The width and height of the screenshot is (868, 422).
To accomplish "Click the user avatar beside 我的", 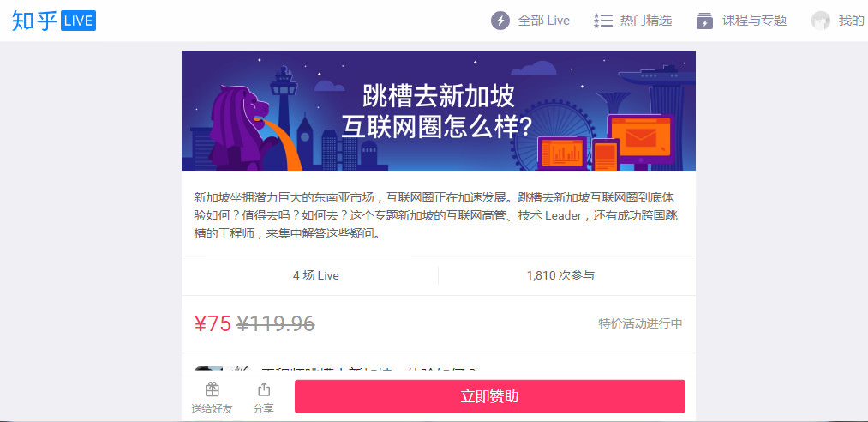I will [820, 21].
